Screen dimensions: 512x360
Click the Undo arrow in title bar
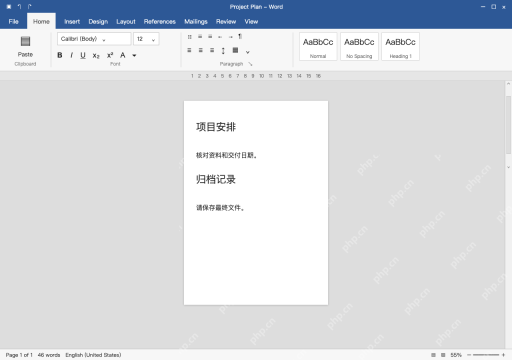coord(19,7)
